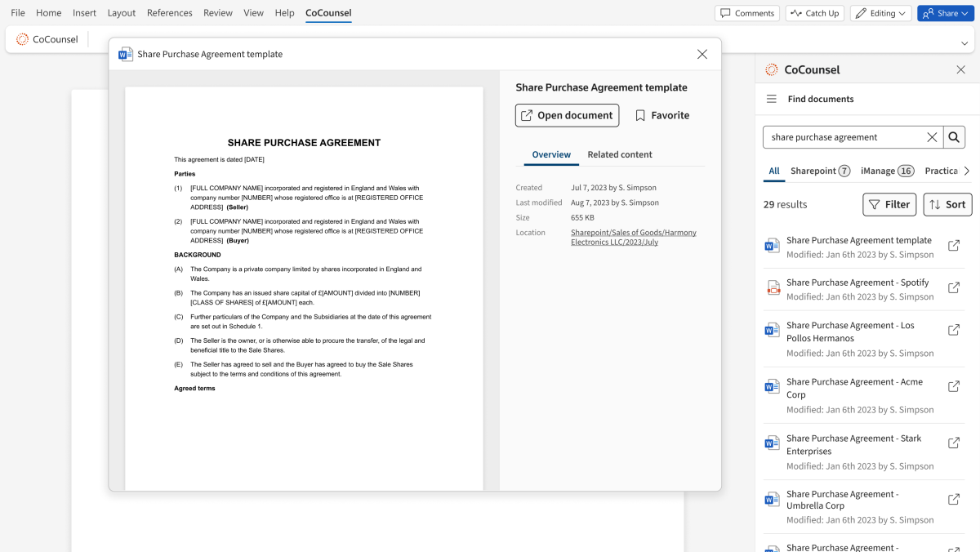
Task: Close the document preview dialog
Action: click(x=702, y=54)
